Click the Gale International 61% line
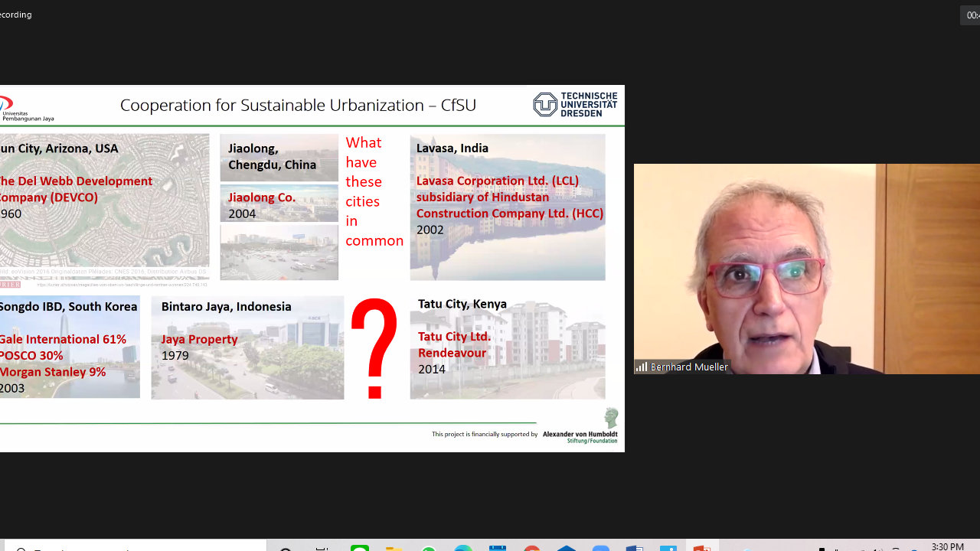Image resolution: width=980 pixels, height=551 pixels. pyautogui.click(x=64, y=339)
